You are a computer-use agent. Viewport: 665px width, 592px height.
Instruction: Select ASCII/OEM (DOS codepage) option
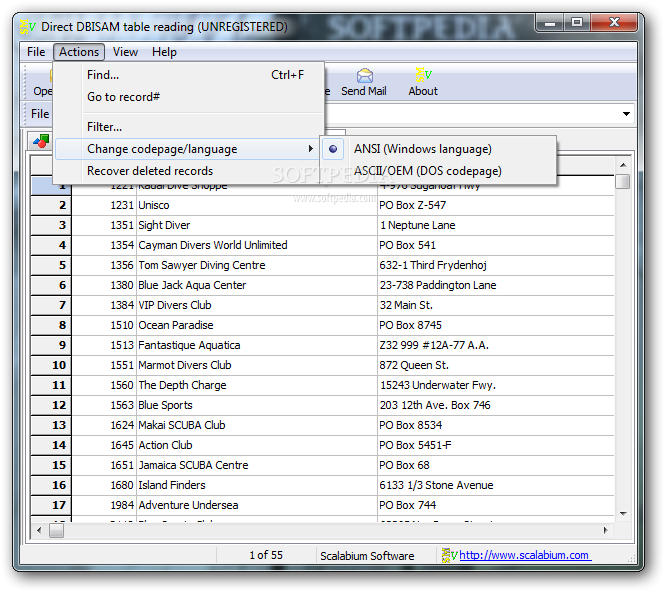click(x=439, y=171)
